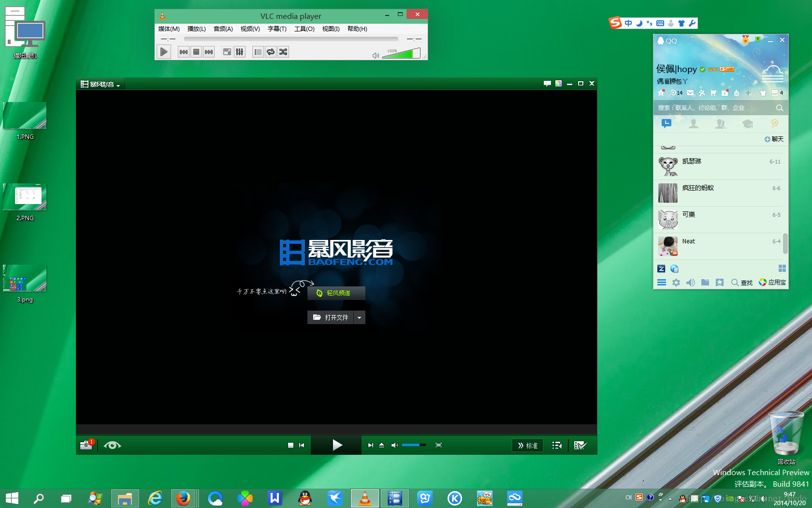The height and width of the screenshot is (508, 812).
Task: Click Baofeng 轻风频道 button
Action: 336,293
